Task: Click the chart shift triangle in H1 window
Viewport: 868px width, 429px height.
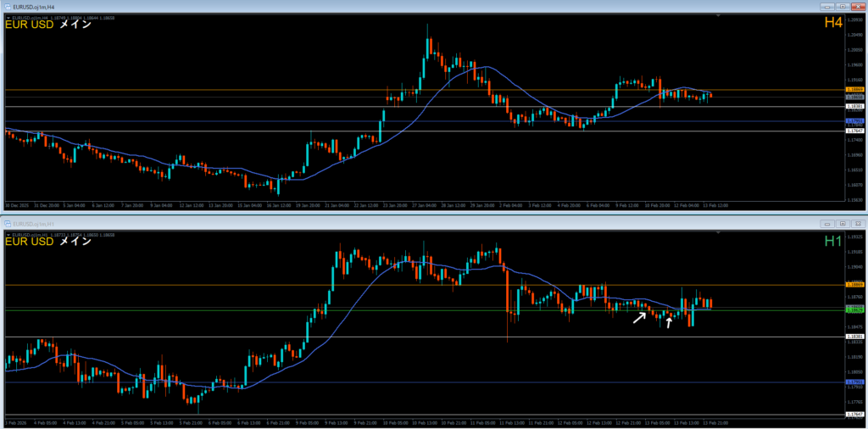Action: [x=718, y=234]
